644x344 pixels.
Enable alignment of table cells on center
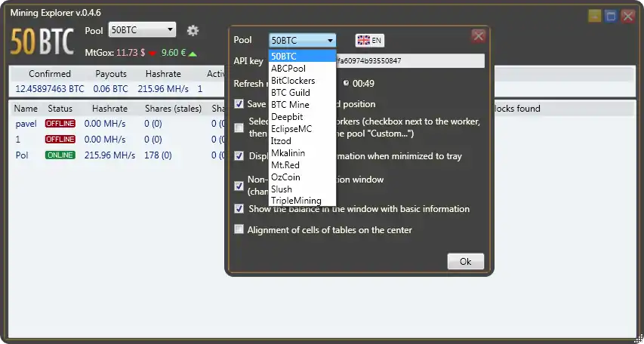point(239,229)
